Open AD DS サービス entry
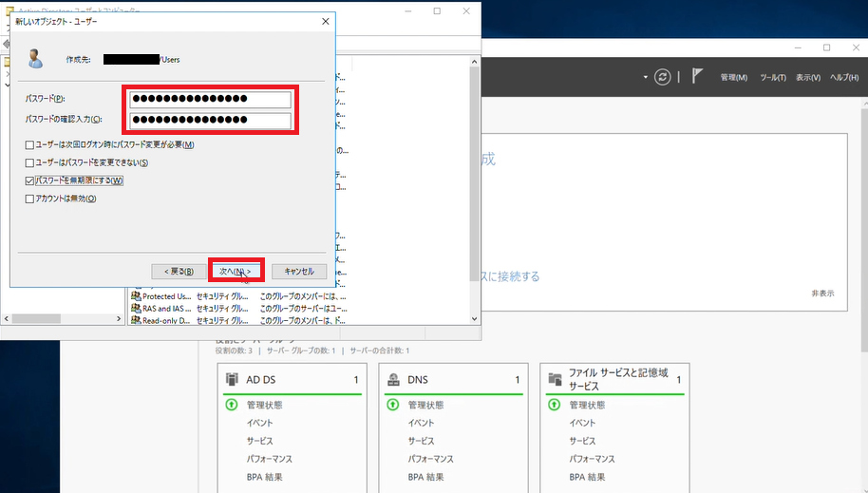The width and height of the screenshot is (868, 493). point(259,441)
